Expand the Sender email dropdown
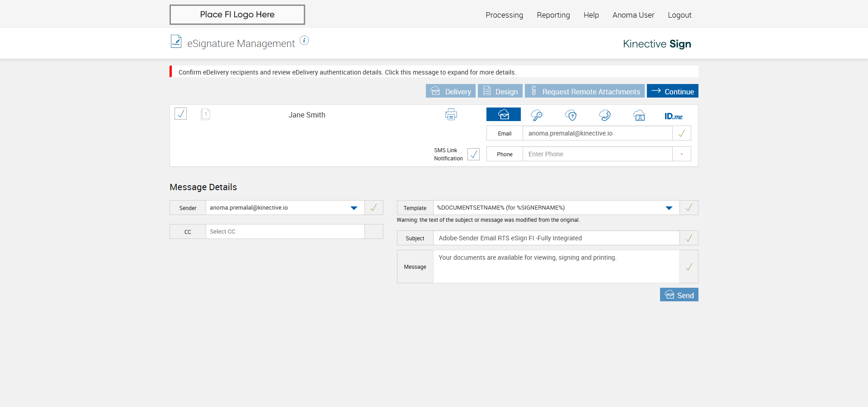Image resolution: width=868 pixels, height=407 pixels. [354, 208]
